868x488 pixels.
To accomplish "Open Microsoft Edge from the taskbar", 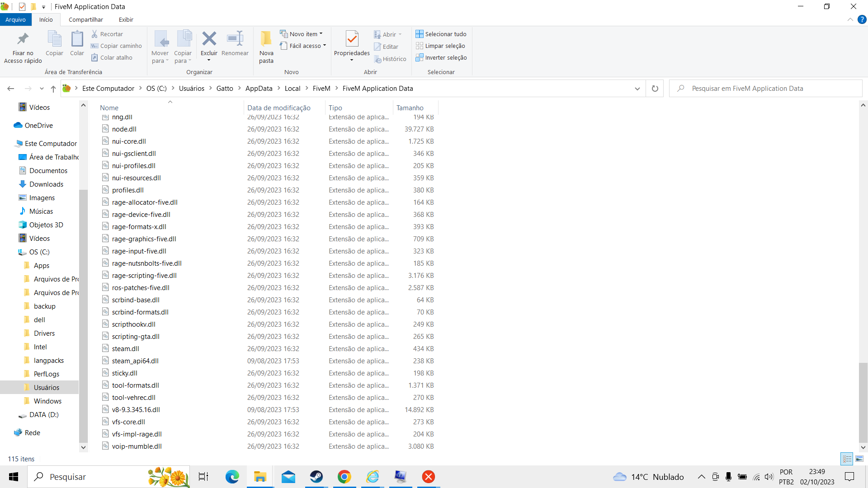I will [x=232, y=477].
